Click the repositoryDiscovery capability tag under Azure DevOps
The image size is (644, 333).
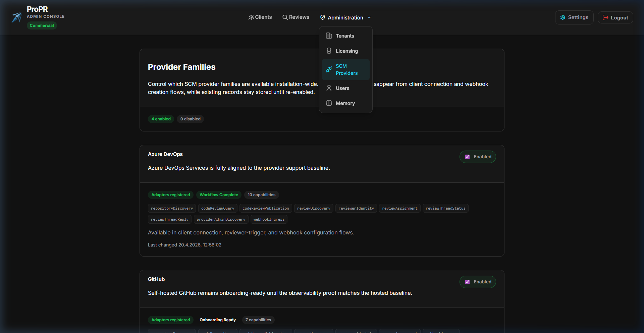172,208
